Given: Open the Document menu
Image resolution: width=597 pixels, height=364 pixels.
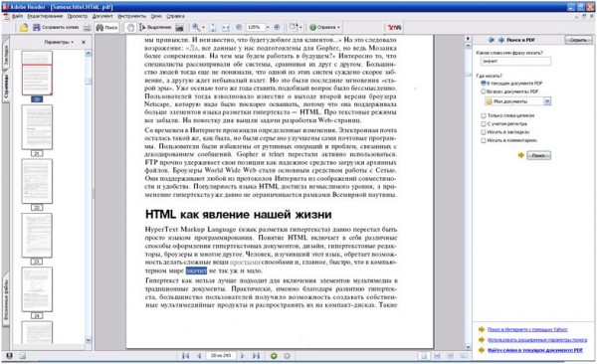Looking at the screenshot, I should (x=102, y=16).
